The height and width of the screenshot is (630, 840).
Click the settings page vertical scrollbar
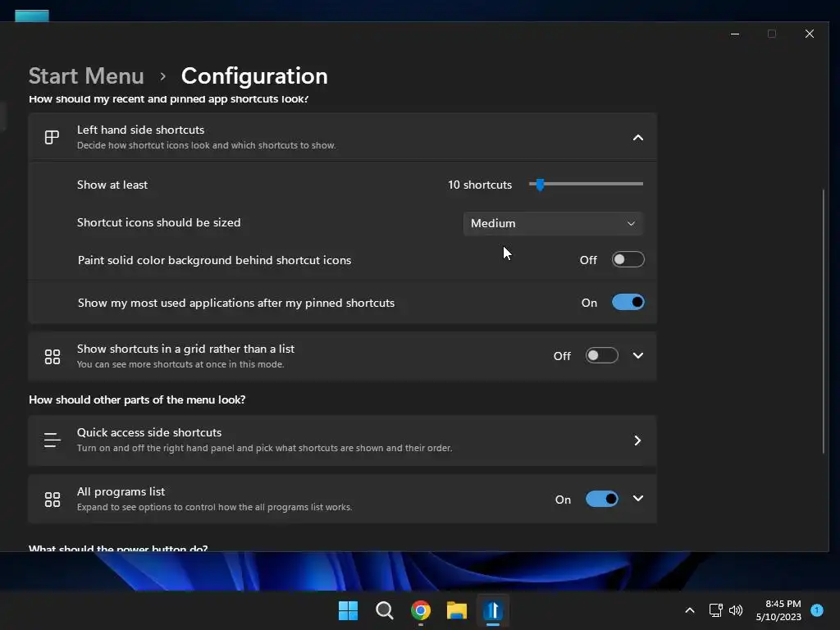point(824,322)
